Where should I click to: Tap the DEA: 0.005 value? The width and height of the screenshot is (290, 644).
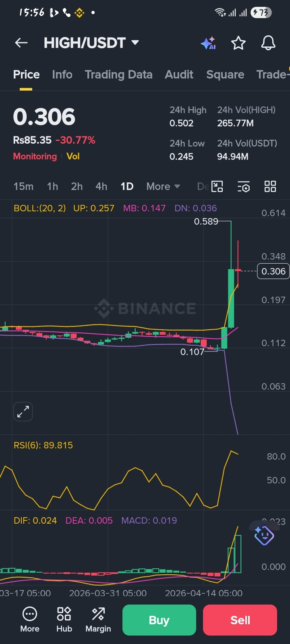89,520
